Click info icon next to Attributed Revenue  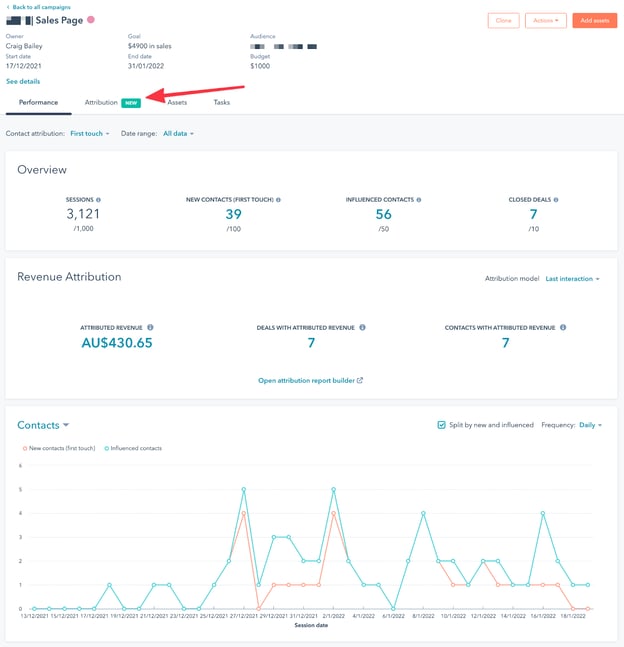tap(150, 327)
